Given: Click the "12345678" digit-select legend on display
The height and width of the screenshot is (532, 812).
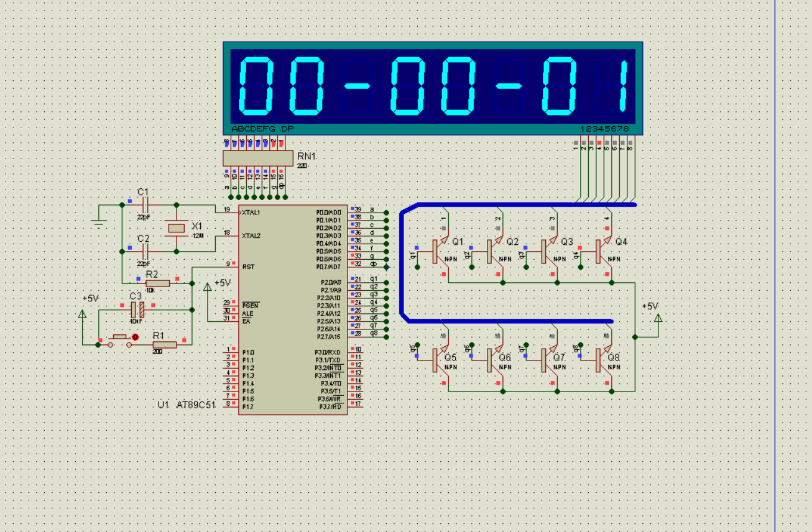Looking at the screenshot, I should pyautogui.click(x=605, y=129).
